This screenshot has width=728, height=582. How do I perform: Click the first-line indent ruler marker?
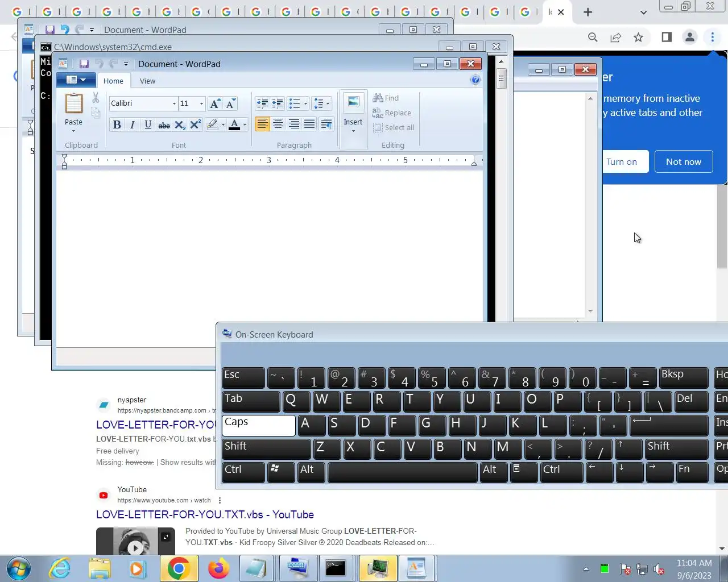tap(64, 157)
